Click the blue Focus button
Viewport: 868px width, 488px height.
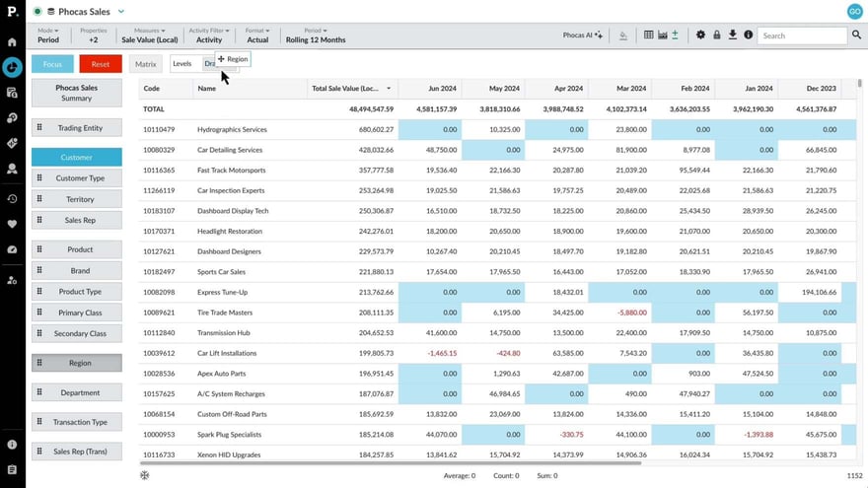click(52, 64)
